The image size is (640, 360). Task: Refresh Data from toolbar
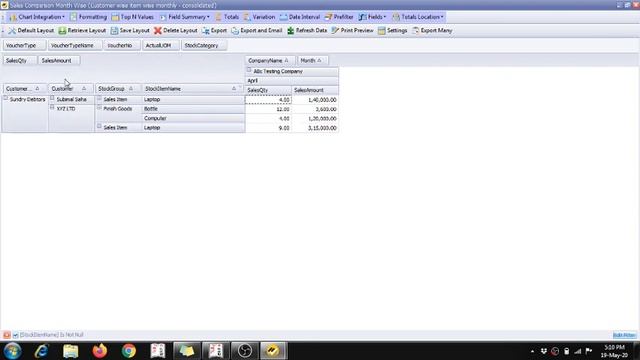pyautogui.click(x=307, y=31)
